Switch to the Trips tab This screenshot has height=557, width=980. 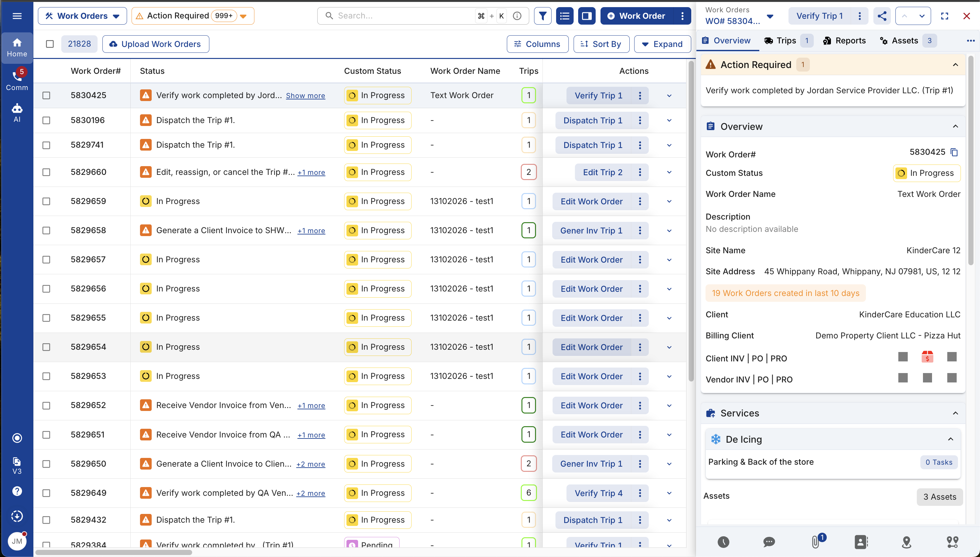pos(788,40)
